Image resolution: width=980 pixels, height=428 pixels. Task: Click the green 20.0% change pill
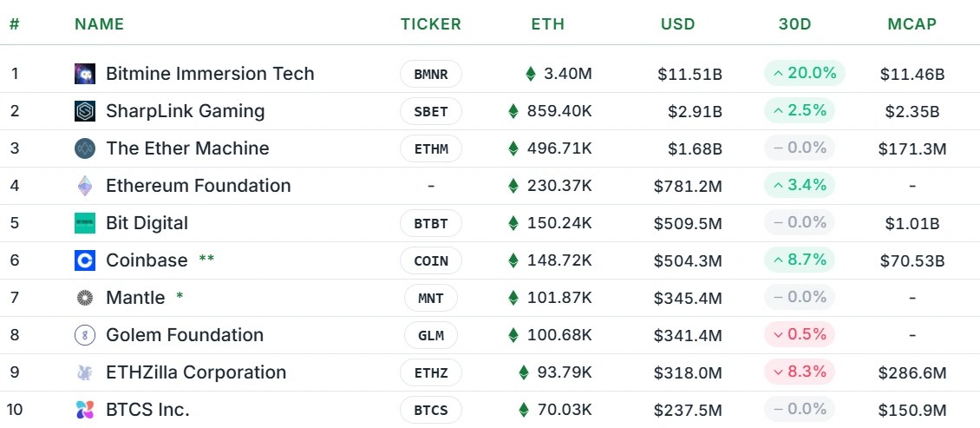(804, 73)
